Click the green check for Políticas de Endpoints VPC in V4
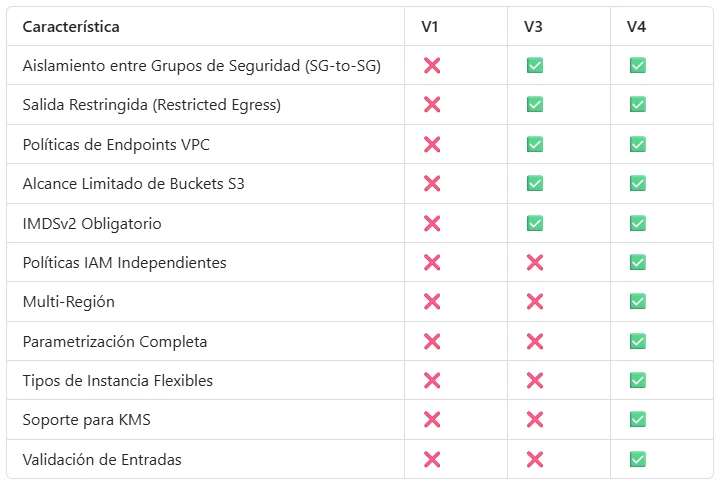The width and height of the screenshot is (721, 487). point(638,144)
